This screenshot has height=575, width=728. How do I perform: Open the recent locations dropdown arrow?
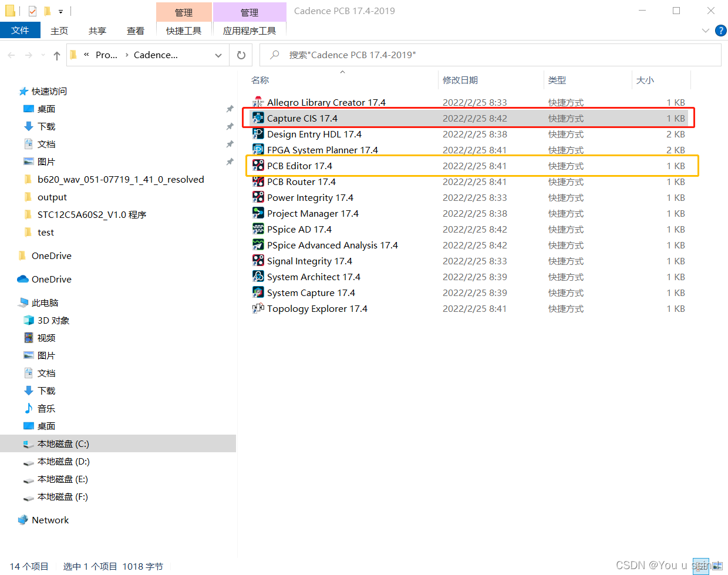click(43, 55)
